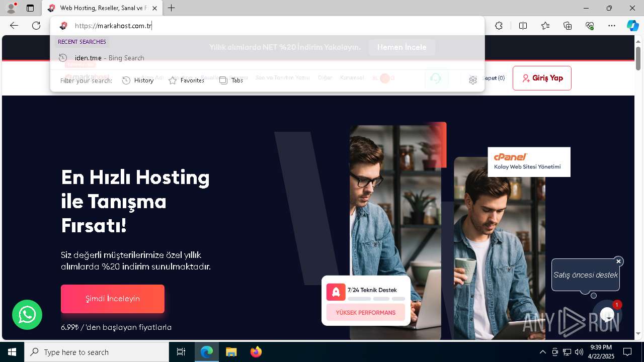The width and height of the screenshot is (644, 362).
Task: Click the page vertical scrollbar thumb
Action: [638, 58]
